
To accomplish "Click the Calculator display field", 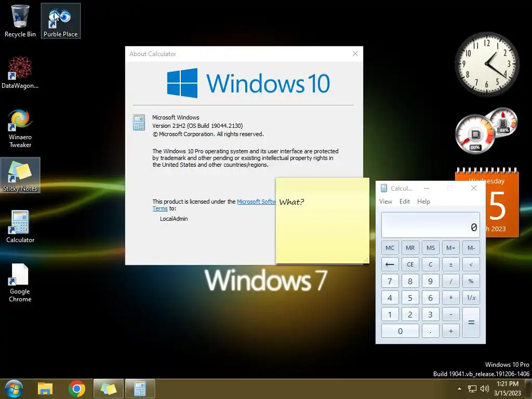I will (x=431, y=225).
